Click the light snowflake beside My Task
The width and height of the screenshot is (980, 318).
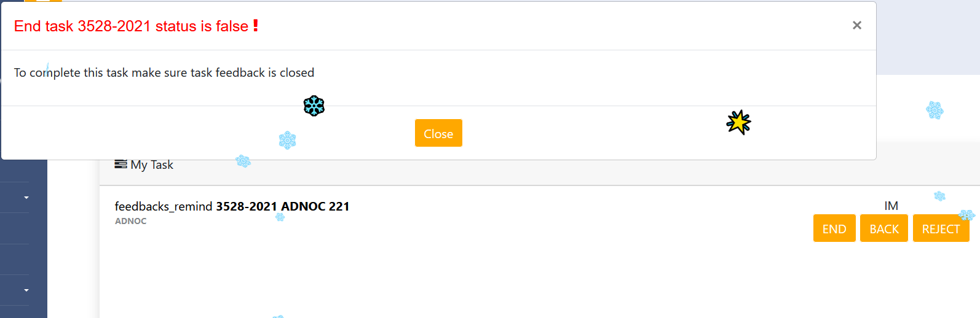tap(243, 161)
